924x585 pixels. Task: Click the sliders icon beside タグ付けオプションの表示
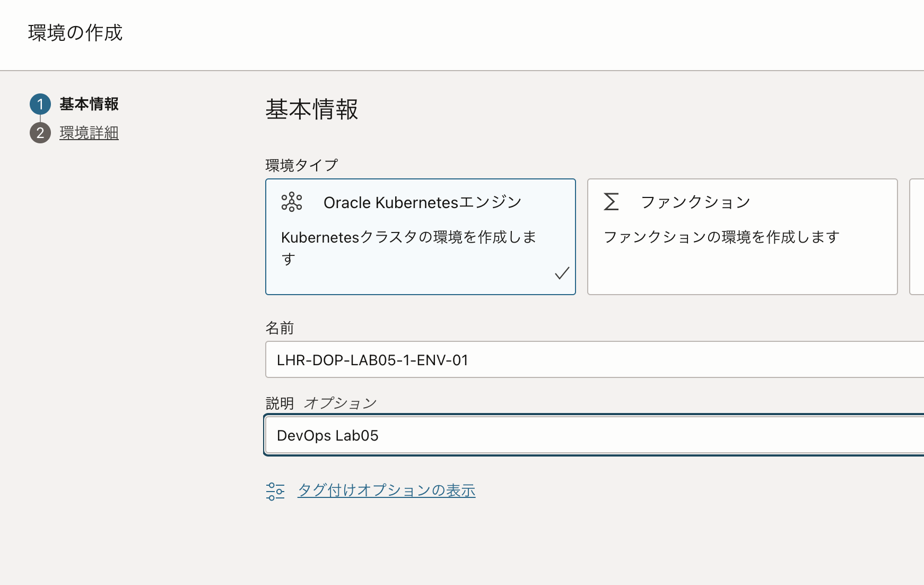point(275,491)
